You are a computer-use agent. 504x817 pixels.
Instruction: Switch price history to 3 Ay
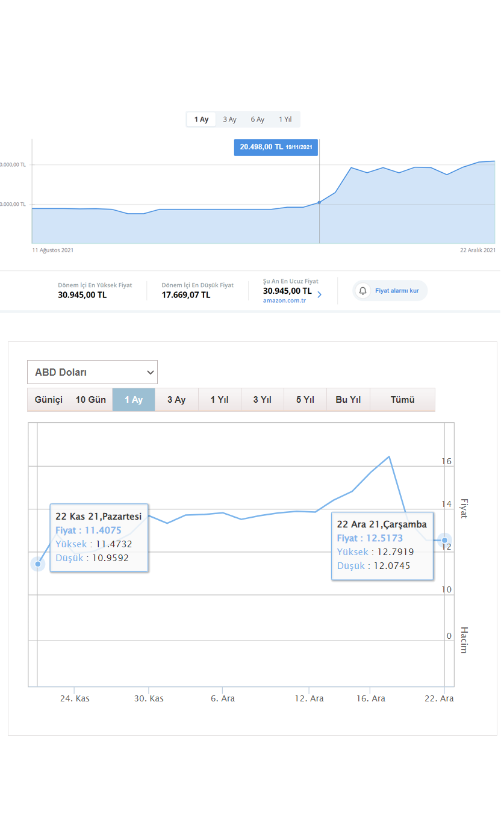click(x=229, y=119)
